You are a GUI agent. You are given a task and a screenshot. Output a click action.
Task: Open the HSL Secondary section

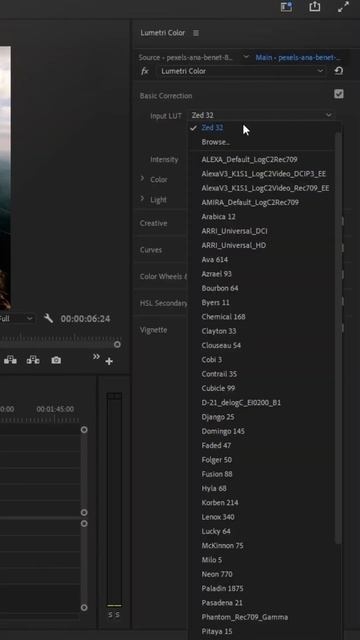coord(163,303)
